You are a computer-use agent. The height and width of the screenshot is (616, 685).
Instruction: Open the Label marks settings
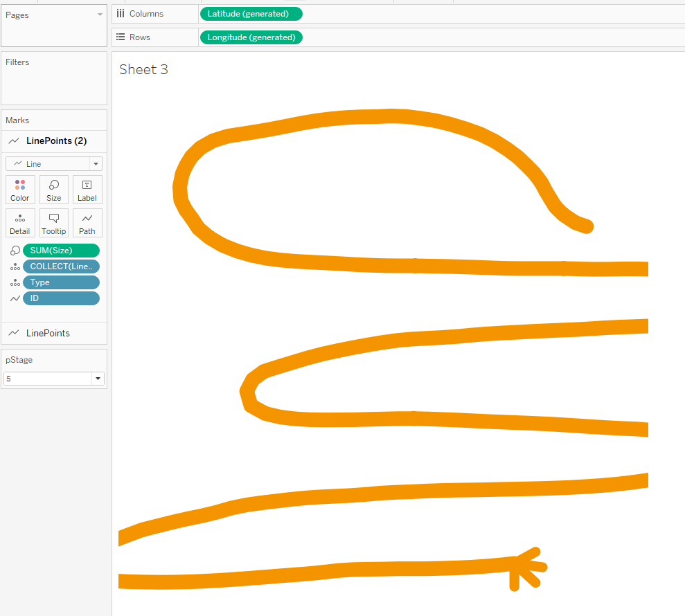pos(87,190)
